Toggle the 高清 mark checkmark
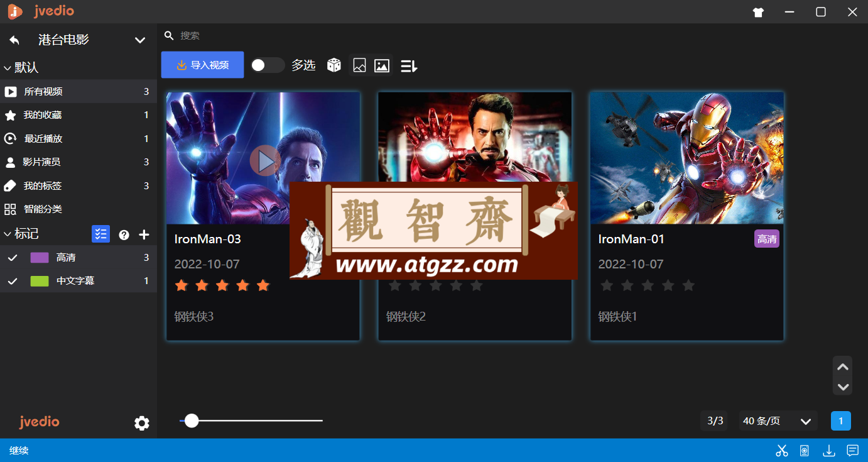The width and height of the screenshot is (868, 462). tap(12, 258)
